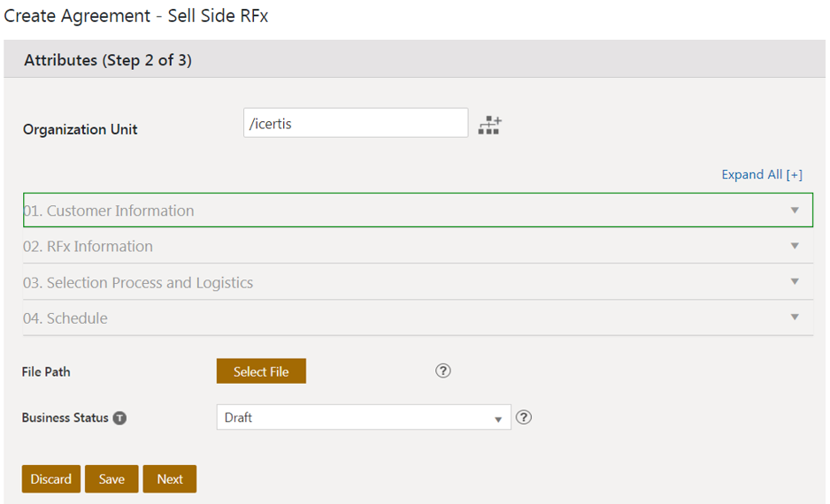Open the organization unit hierarchy picker icon

click(x=489, y=125)
